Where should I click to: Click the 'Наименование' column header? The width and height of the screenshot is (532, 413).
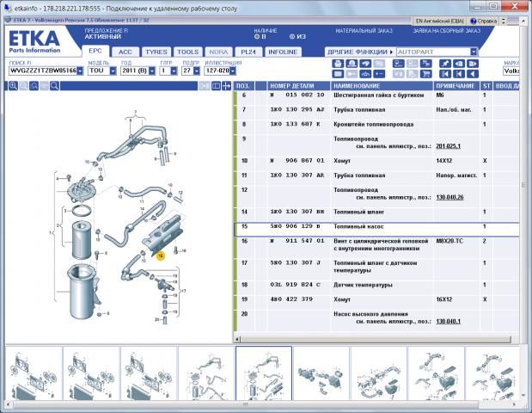coord(382,86)
